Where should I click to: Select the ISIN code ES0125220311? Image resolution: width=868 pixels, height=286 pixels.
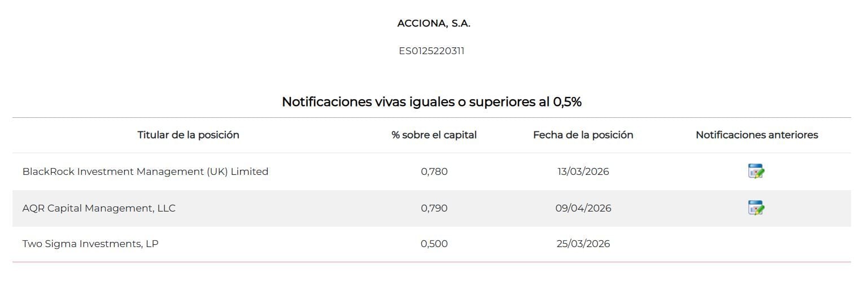tap(431, 51)
